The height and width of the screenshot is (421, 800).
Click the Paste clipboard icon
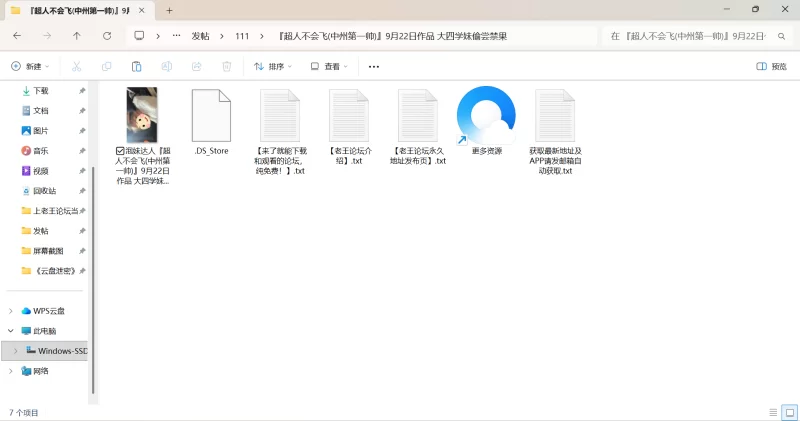pyautogui.click(x=136, y=66)
